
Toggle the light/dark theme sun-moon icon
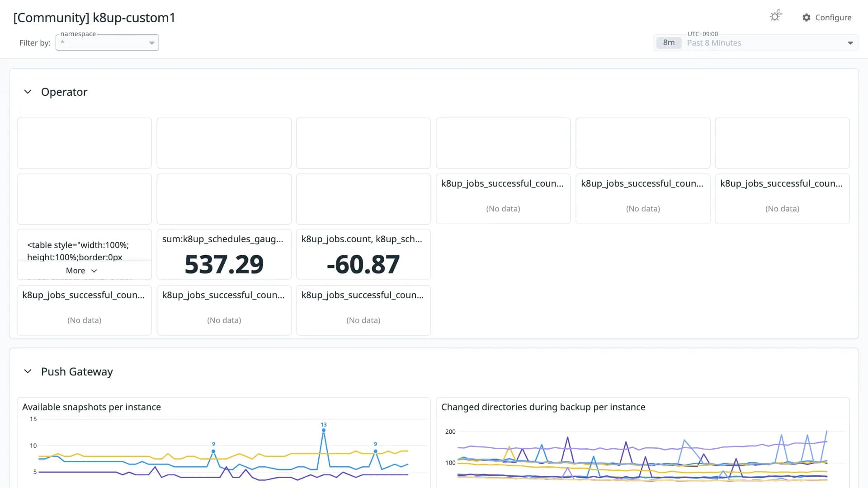coord(776,16)
